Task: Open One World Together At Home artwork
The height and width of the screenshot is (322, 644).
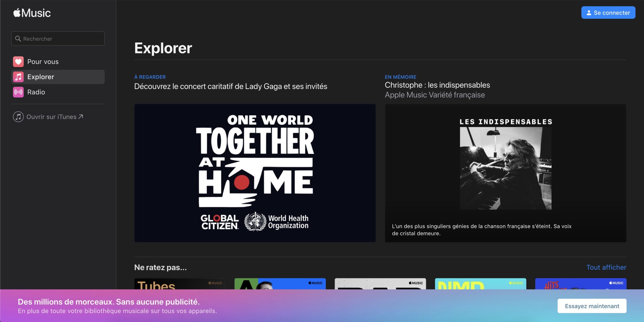Action: click(255, 173)
